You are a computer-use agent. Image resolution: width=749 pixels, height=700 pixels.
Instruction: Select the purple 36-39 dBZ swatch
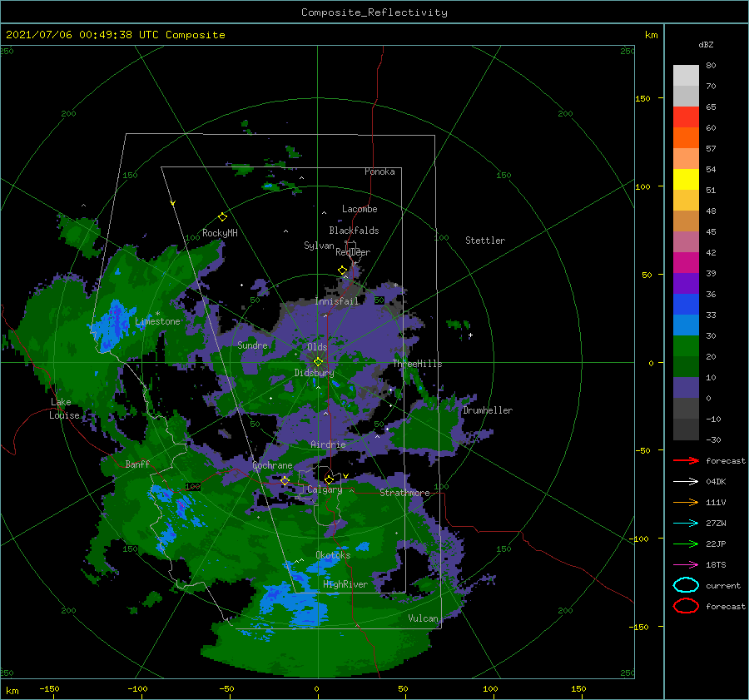coord(686,284)
